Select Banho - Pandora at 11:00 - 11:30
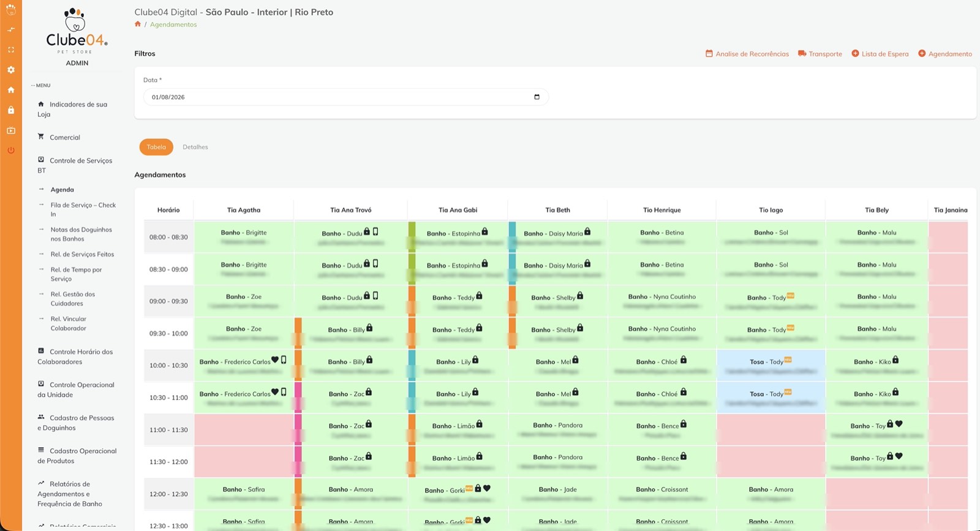Viewport: 980px width, 531px height. (x=557, y=430)
